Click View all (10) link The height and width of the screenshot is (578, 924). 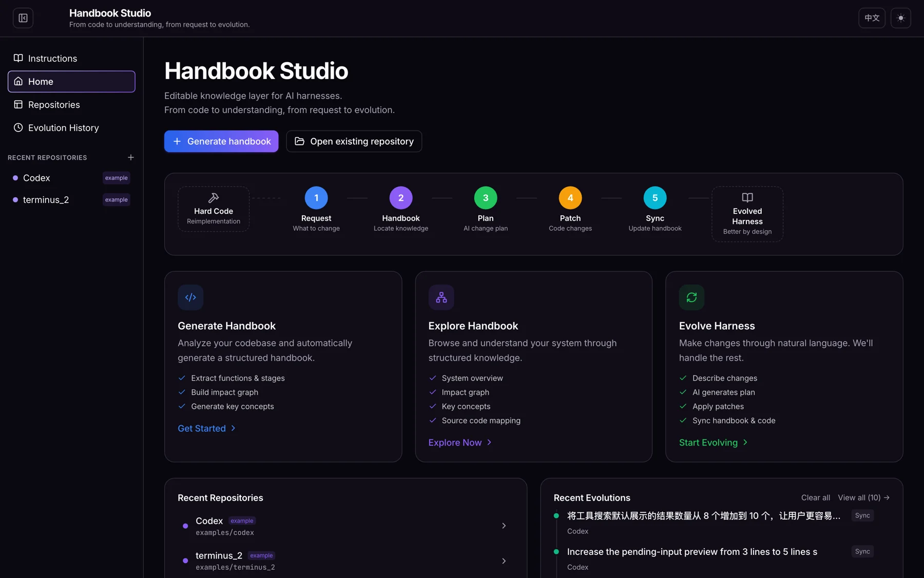coord(864,498)
